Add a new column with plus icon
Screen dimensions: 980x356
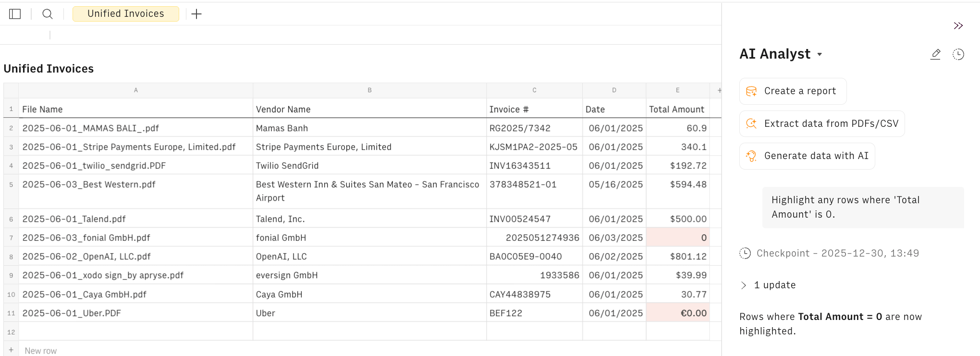pyautogui.click(x=719, y=90)
